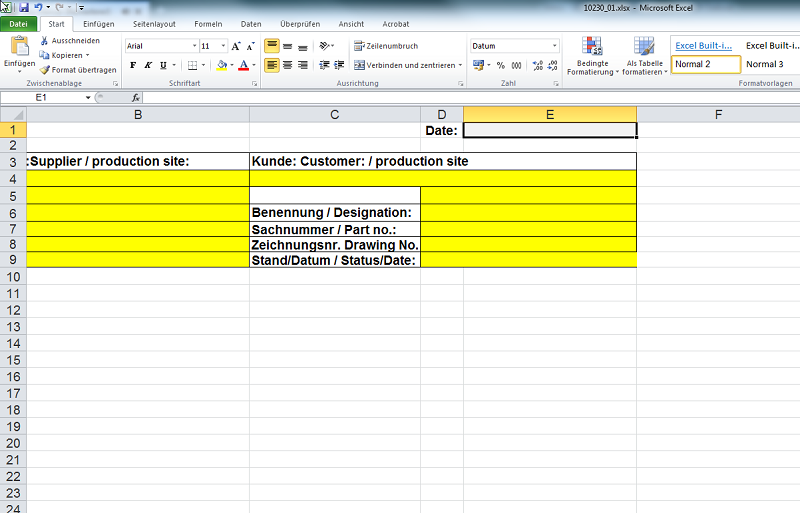Open the Name Box dropdown arrow
The width and height of the screenshot is (800, 513).
click(88, 98)
